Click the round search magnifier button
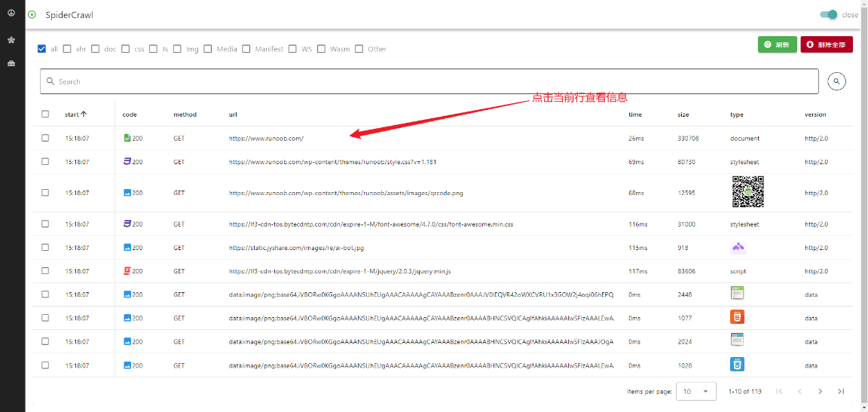Viewport: 868px width, 412px height. tap(836, 81)
